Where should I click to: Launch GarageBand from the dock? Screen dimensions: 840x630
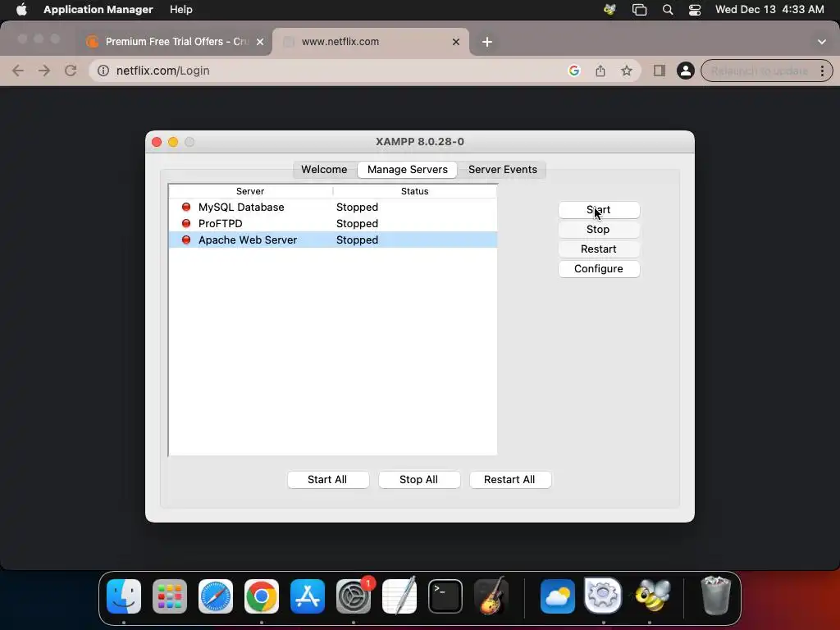click(491, 596)
